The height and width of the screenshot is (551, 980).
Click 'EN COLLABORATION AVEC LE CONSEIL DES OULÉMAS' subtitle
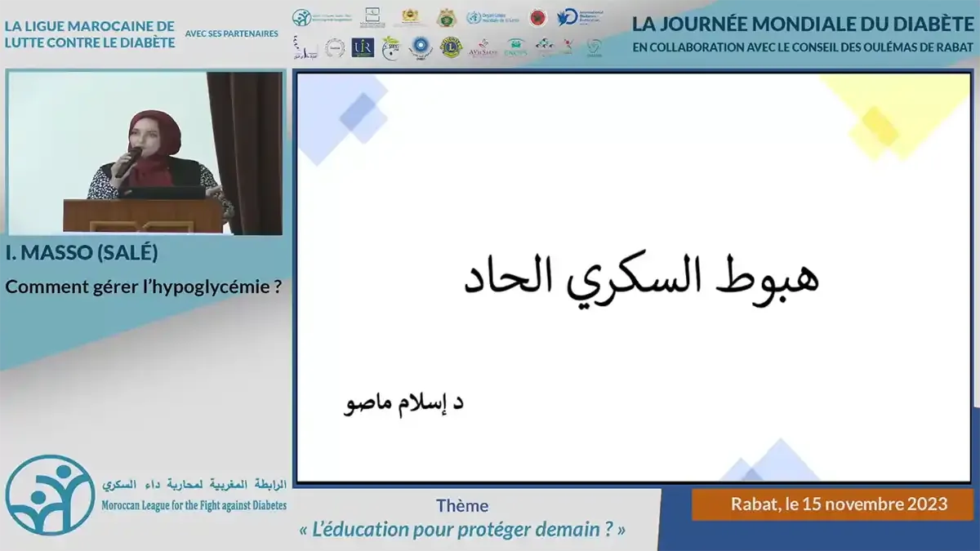tap(804, 47)
